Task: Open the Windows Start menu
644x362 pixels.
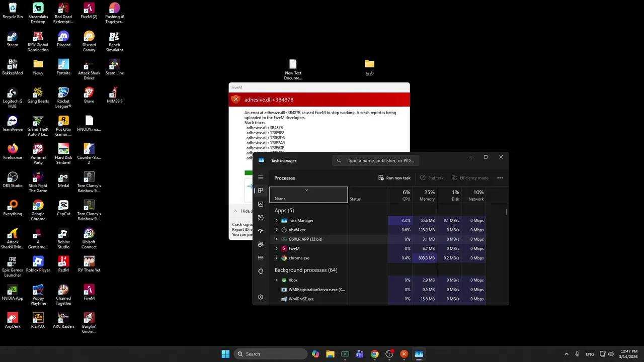Action: [x=225, y=354]
